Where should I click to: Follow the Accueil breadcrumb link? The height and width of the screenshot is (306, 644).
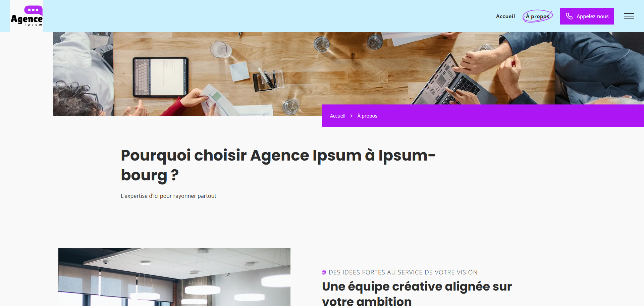click(x=337, y=116)
